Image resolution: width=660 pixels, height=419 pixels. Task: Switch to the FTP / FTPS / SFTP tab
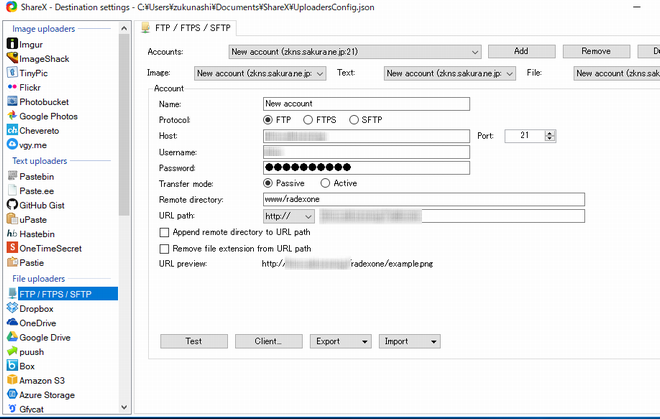pos(188,28)
